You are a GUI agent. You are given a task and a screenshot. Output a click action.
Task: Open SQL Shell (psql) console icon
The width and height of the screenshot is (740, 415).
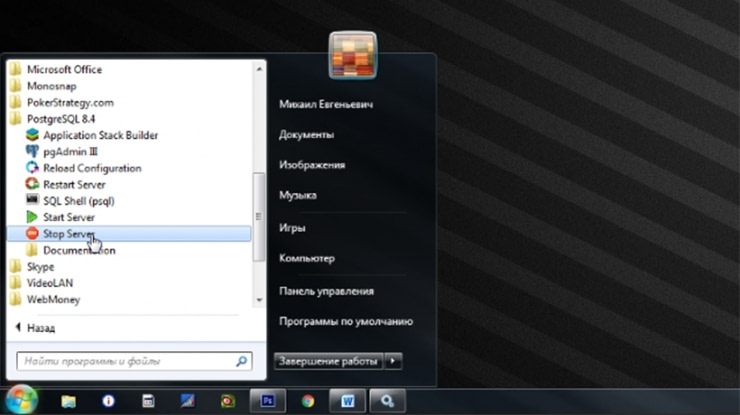32,200
